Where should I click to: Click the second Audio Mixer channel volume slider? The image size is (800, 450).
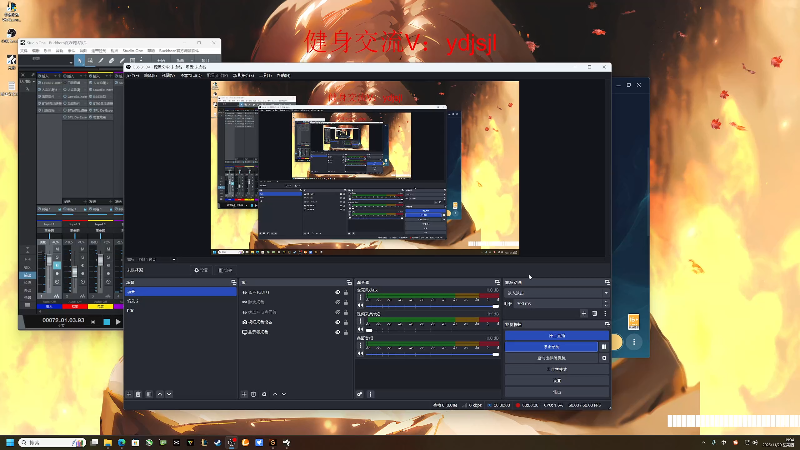click(x=433, y=330)
